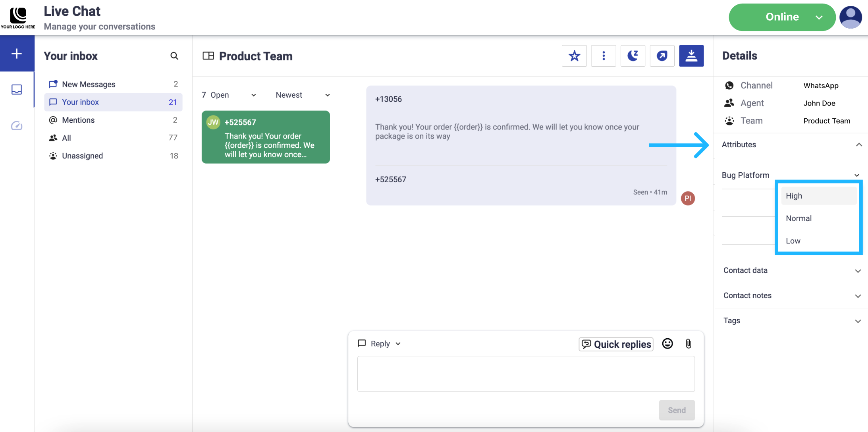
Task: Collapse the Attributes section
Action: point(858,145)
